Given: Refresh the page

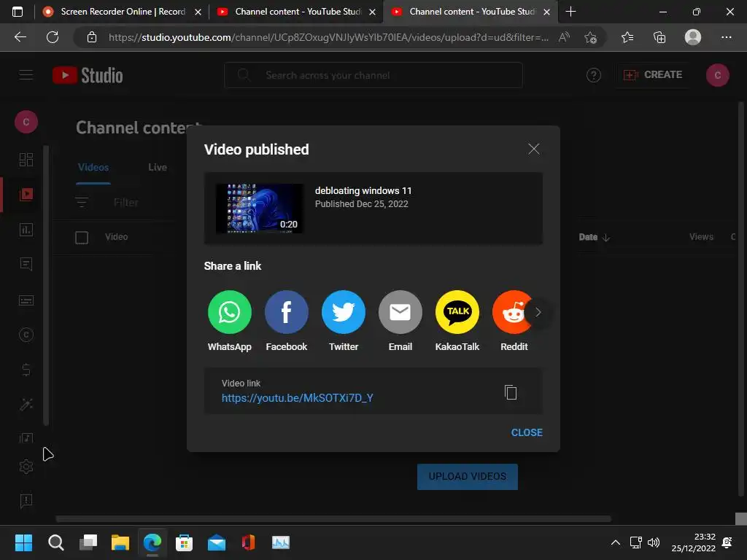Looking at the screenshot, I should point(53,37).
